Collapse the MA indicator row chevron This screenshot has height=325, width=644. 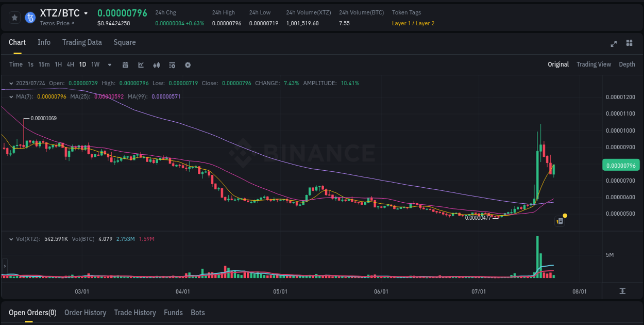pos(11,96)
